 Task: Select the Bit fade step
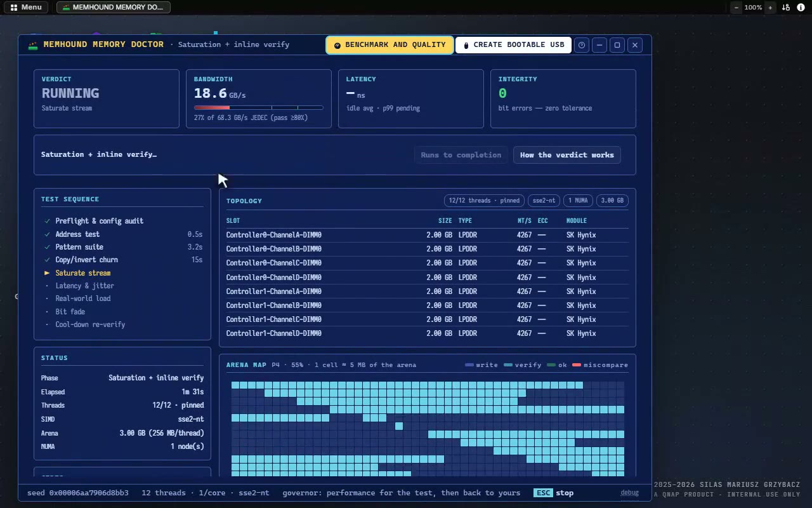122,312
